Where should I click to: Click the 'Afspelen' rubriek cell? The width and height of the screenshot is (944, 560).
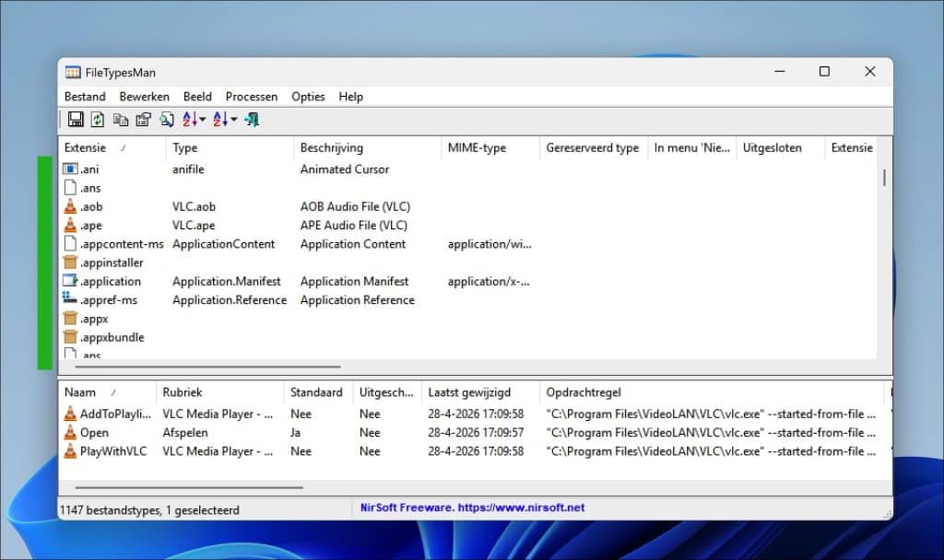(185, 432)
